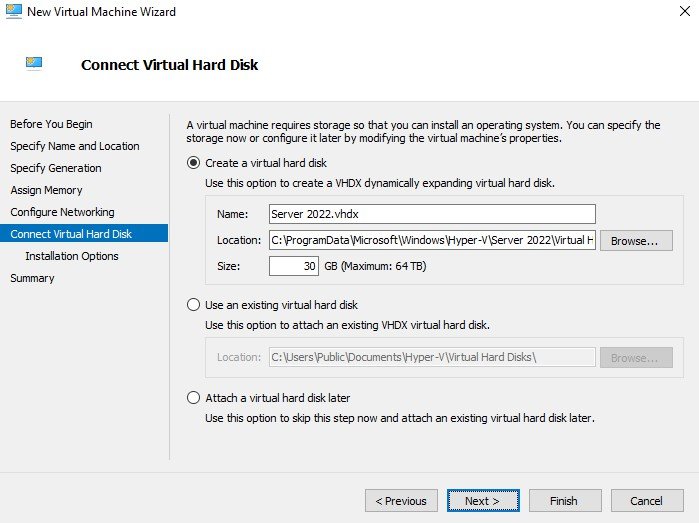Click the Next button
Screen dimensions: 699x523
click(483, 501)
